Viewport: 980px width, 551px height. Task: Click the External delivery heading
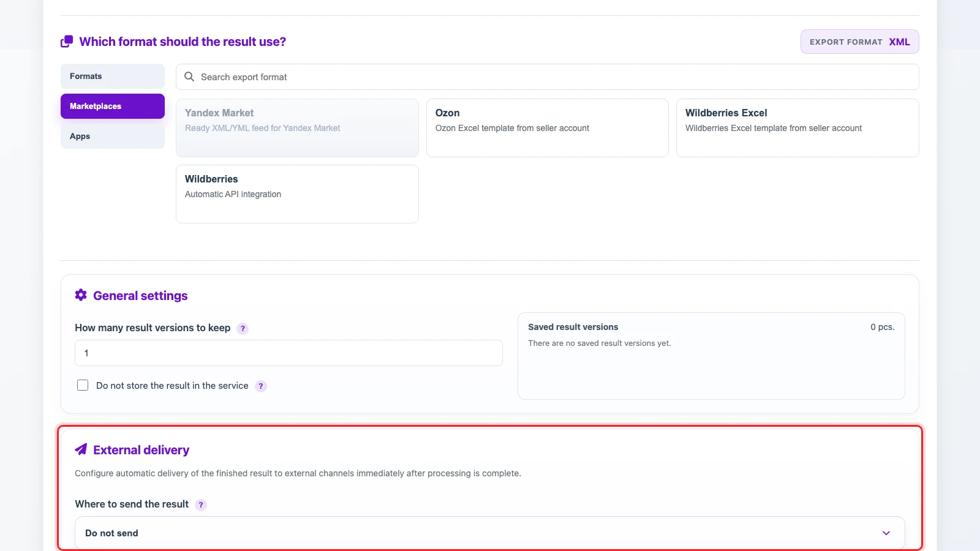coord(141,450)
